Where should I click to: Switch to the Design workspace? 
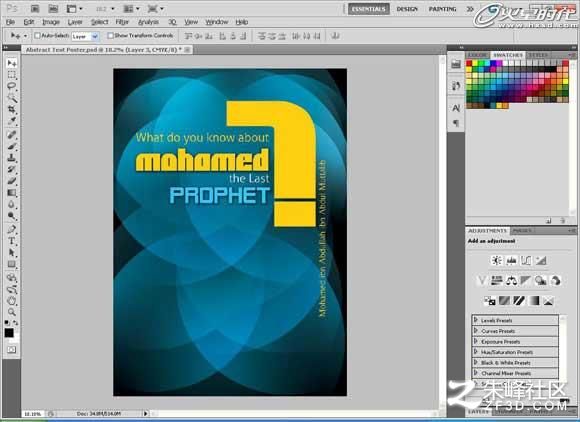coord(407,9)
